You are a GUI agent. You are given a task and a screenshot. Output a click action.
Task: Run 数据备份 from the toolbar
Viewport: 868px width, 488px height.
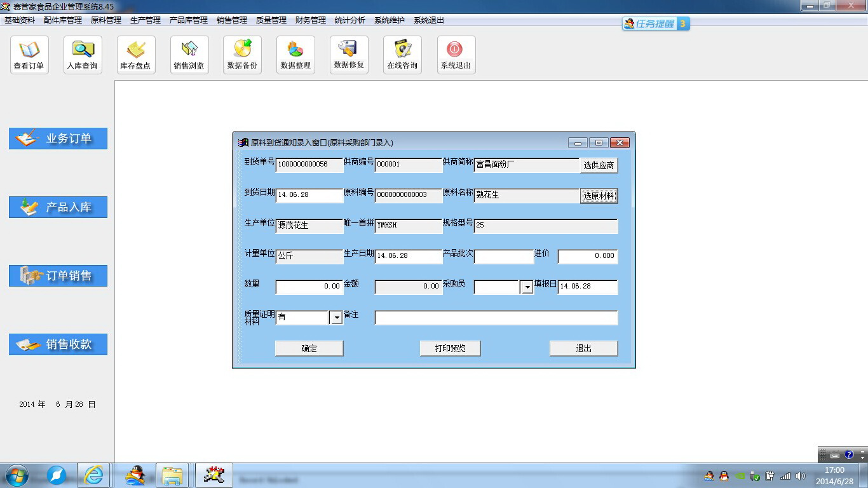242,55
